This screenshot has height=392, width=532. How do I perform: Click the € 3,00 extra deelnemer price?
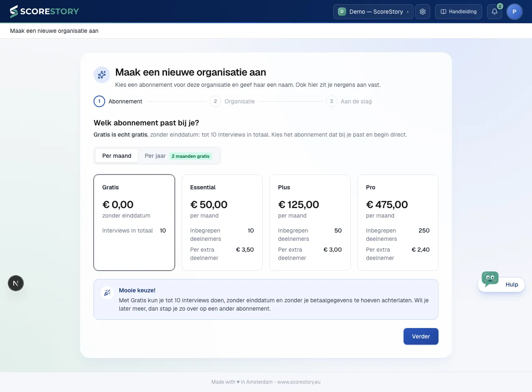coord(332,250)
